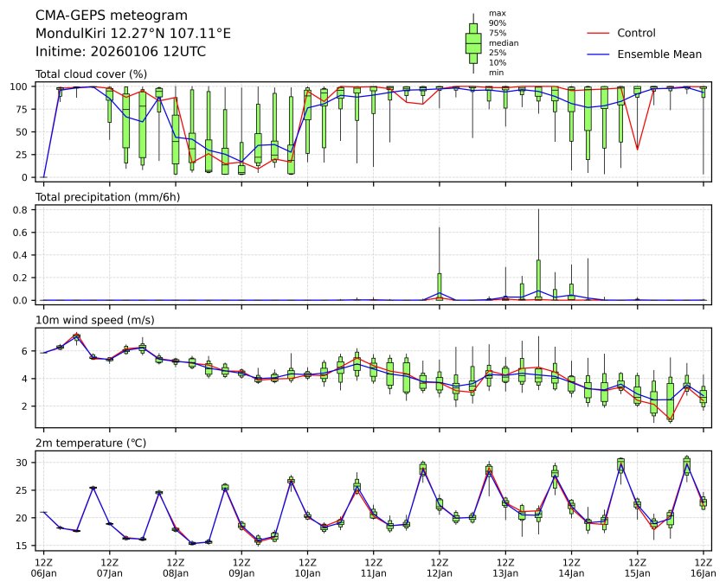Screen dimensions: 726x588
Task: Click the "max" label in the box-plot legend
Action: tap(497, 13)
